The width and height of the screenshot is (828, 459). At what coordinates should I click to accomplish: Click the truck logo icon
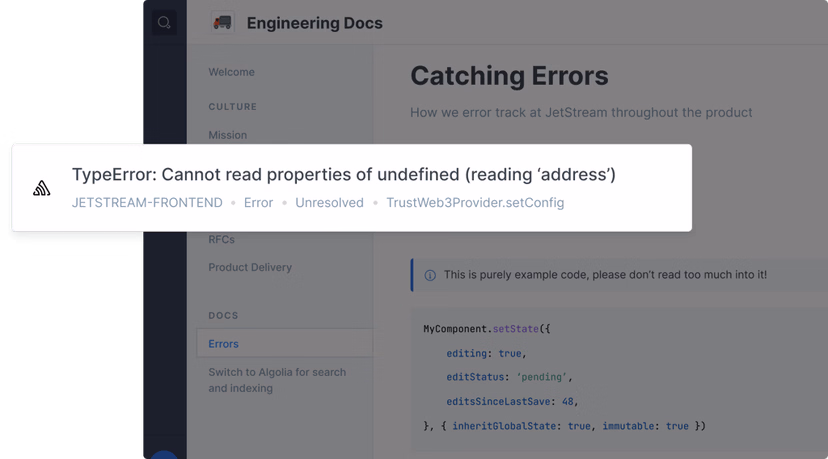click(222, 22)
